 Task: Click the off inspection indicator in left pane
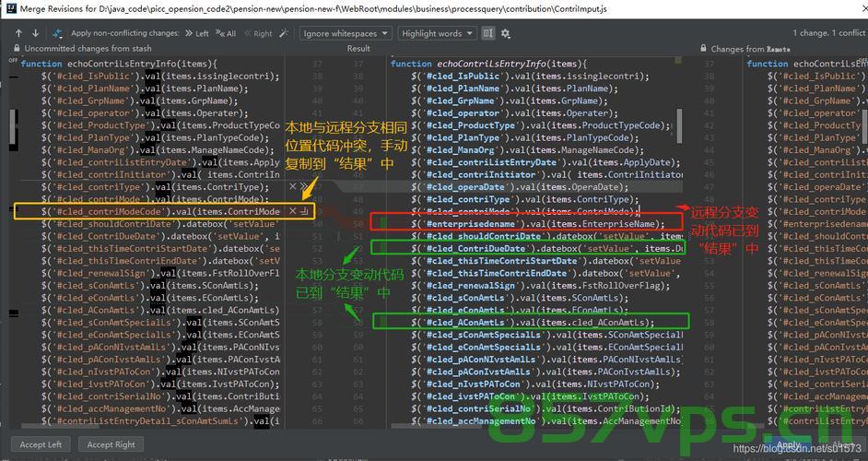pyautogui.click(x=13, y=60)
